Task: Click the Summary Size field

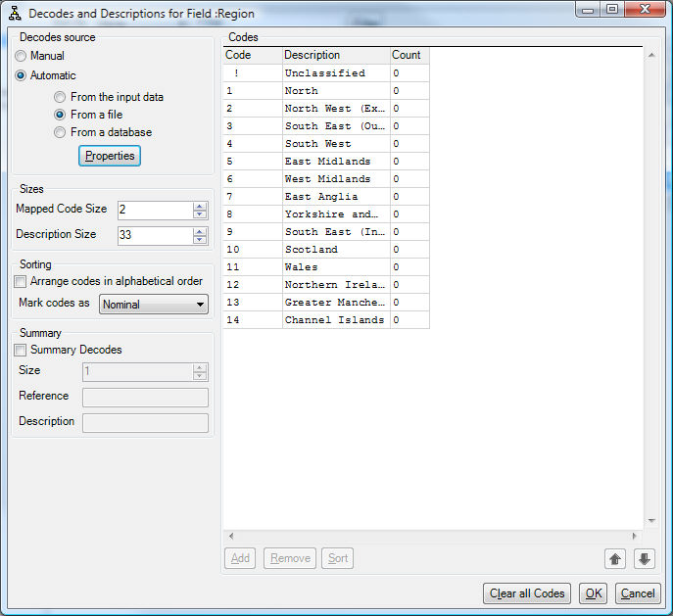Action: (x=138, y=372)
